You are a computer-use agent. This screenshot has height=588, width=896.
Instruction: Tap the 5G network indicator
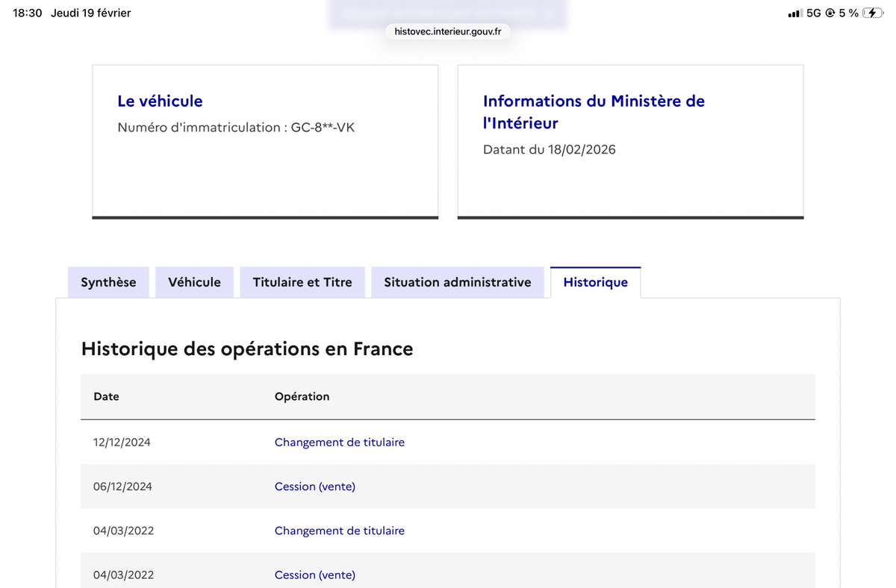pyautogui.click(x=814, y=13)
